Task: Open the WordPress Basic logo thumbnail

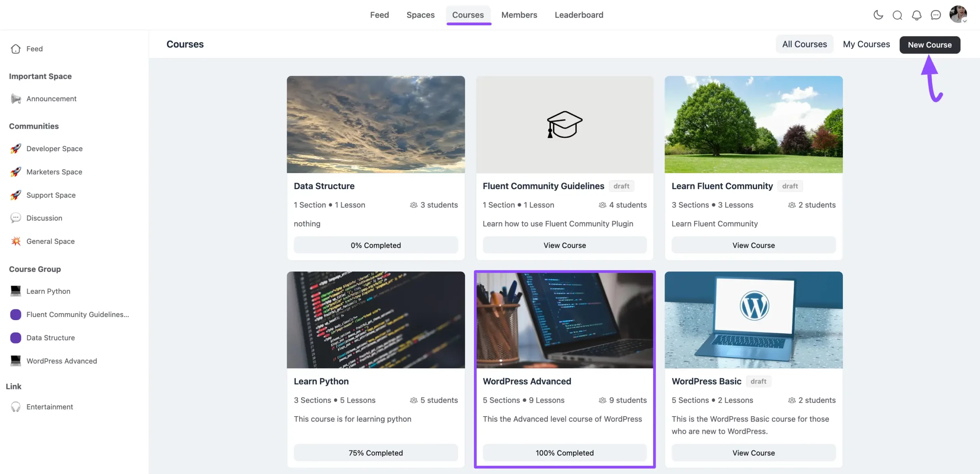Action: point(753,320)
